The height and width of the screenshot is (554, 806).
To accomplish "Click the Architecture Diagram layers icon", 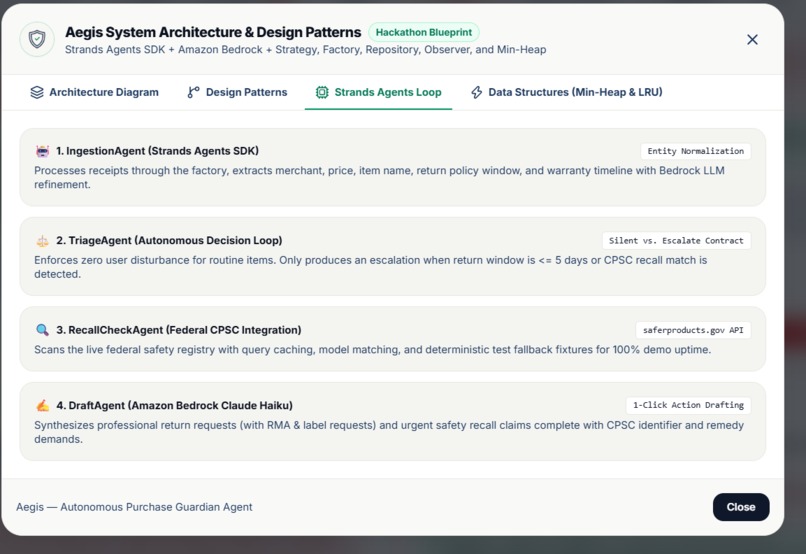I will click(36, 92).
